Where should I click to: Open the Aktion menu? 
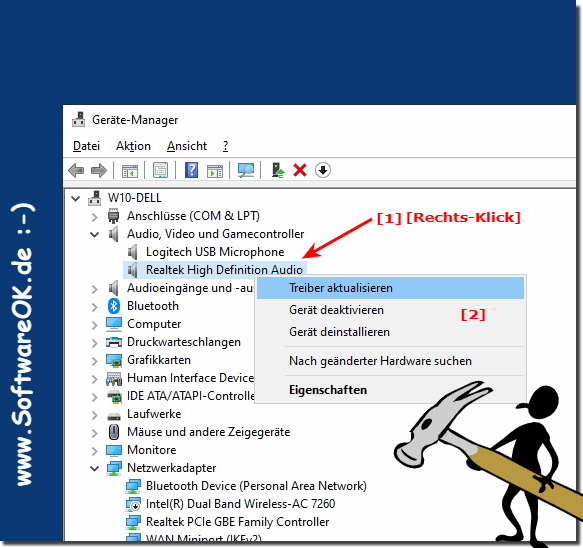(x=133, y=146)
